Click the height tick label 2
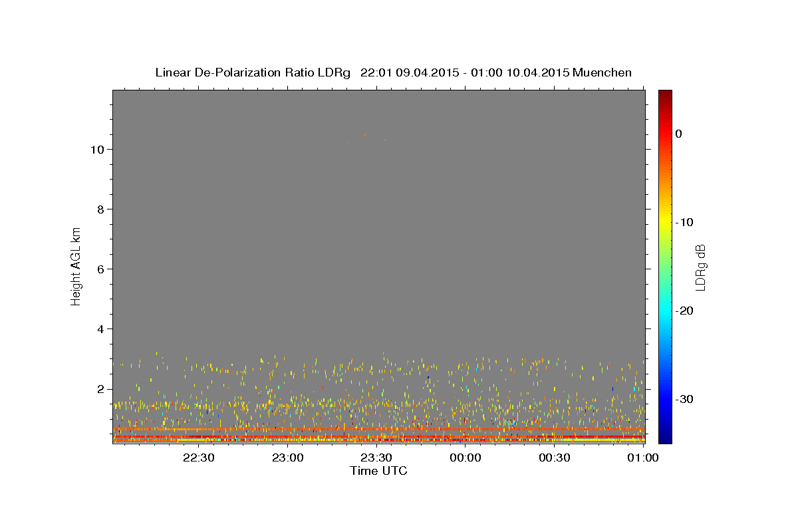The width and height of the screenshot is (798, 532). (100, 389)
